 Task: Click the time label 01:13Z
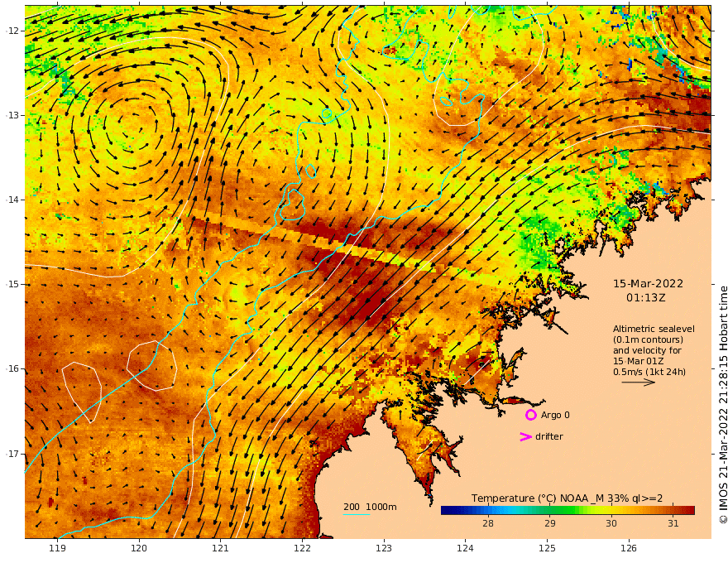pyautogui.click(x=646, y=298)
